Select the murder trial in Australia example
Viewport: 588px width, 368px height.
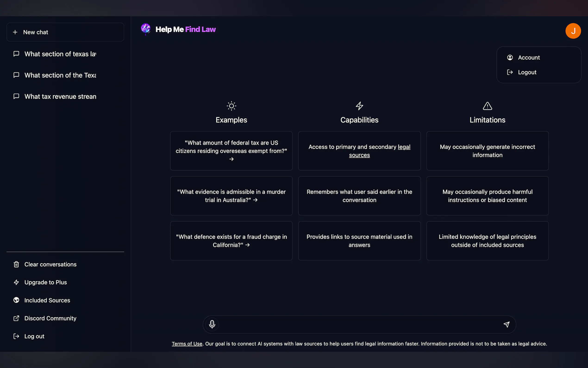(231, 196)
